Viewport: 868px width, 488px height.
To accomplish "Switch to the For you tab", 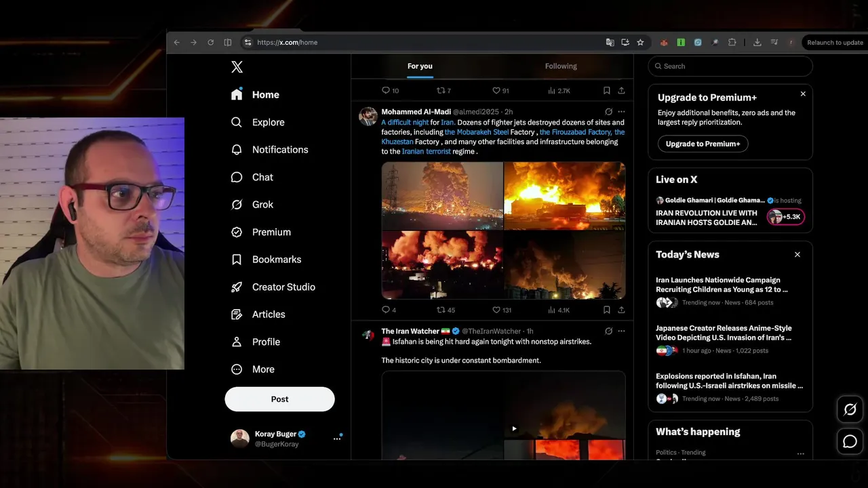I will click(420, 66).
